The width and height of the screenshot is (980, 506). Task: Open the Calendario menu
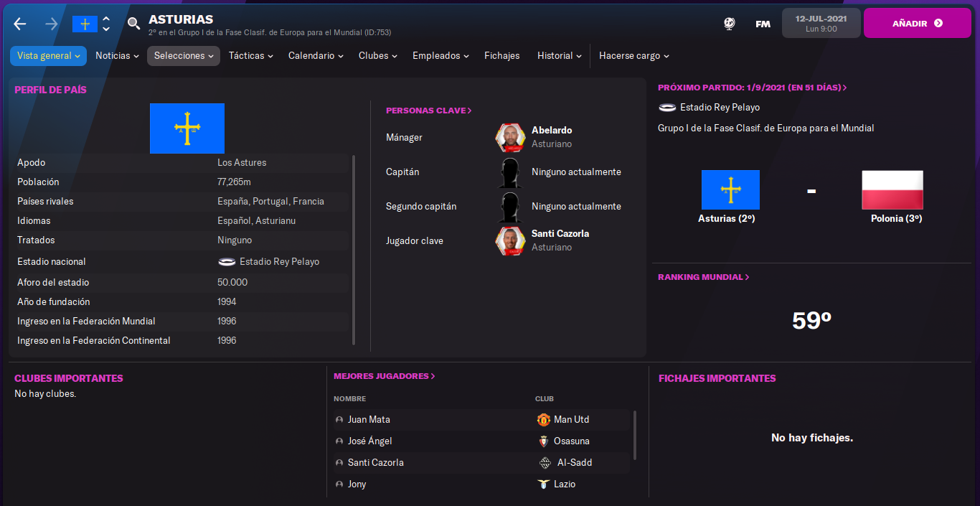tap(316, 56)
